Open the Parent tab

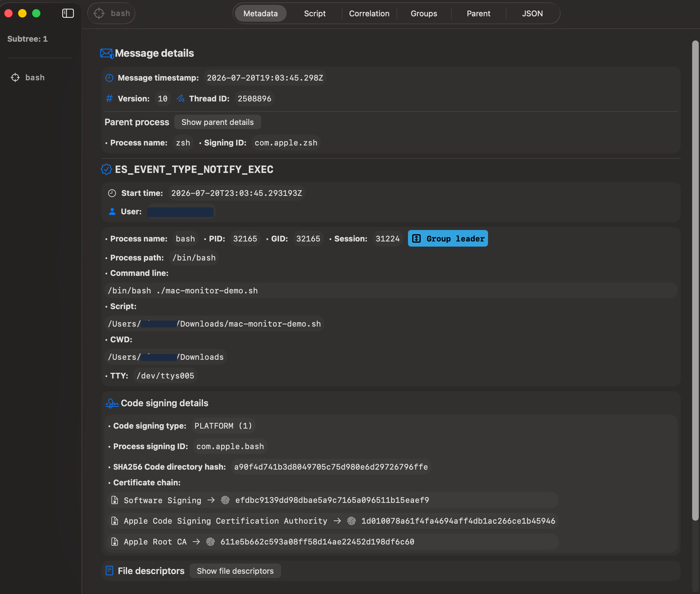478,14
